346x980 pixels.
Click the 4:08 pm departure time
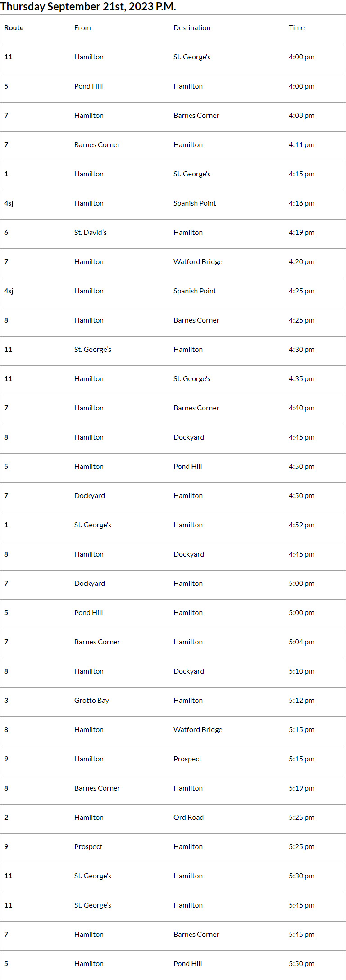coord(301,116)
